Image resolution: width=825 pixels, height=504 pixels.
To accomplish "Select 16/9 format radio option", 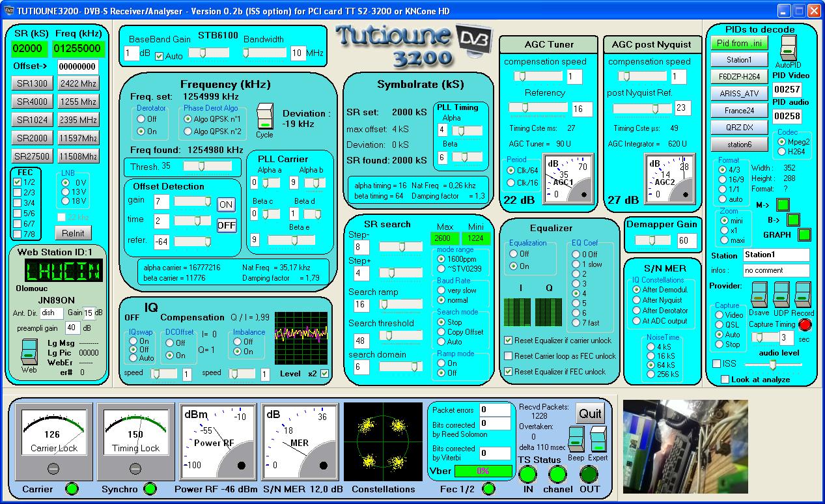I will [x=722, y=179].
